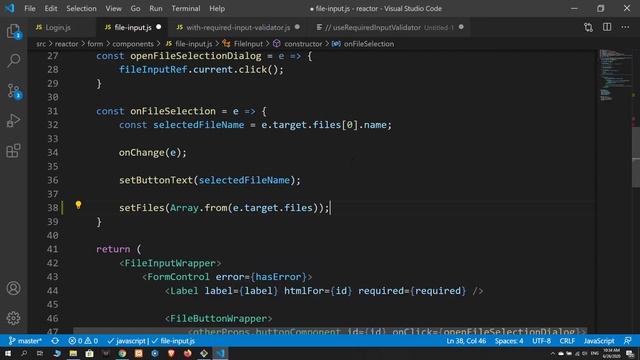Screen dimensions: 640x360
Task: Open the Run menu
Action: coord(156,8)
